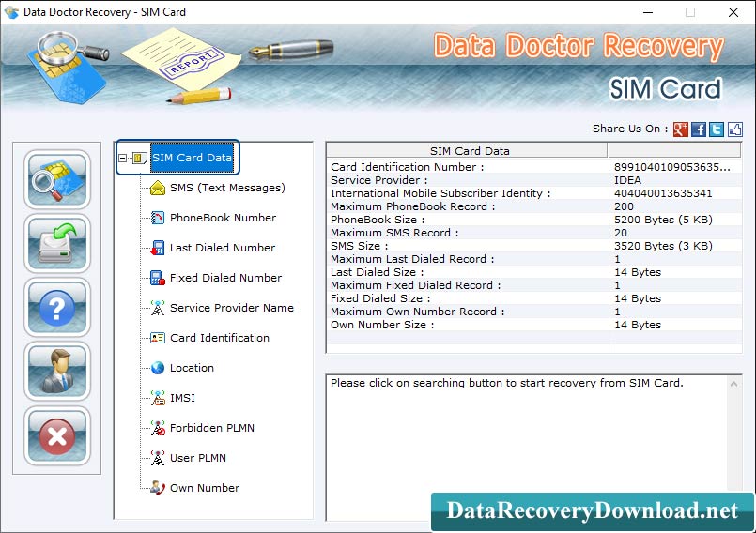The height and width of the screenshot is (533, 756).
Task: Open help with the question mark button
Action: tap(57, 308)
